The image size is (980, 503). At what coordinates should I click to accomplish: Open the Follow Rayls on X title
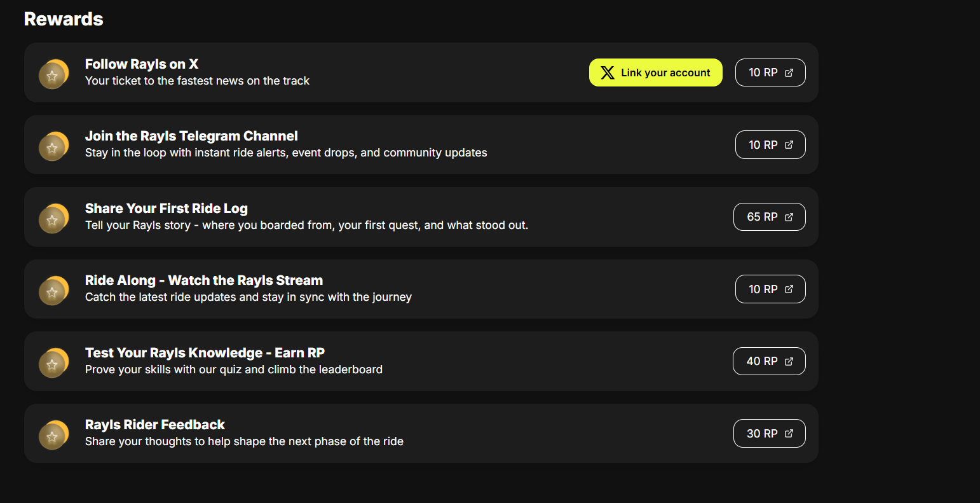coord(142,64)
